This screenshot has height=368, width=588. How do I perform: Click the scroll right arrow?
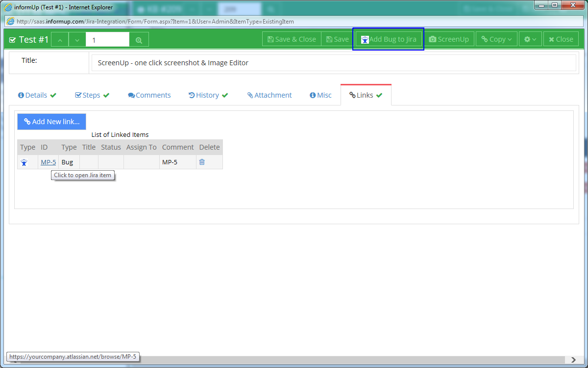[574, 360]
